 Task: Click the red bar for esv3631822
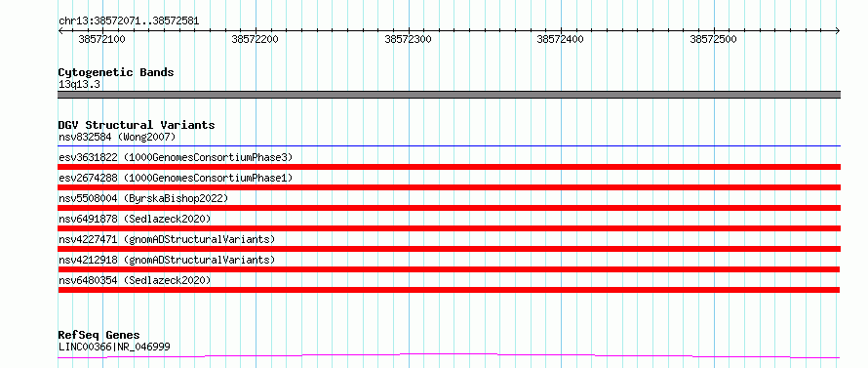pyautogui.click(x=450, y=167)
